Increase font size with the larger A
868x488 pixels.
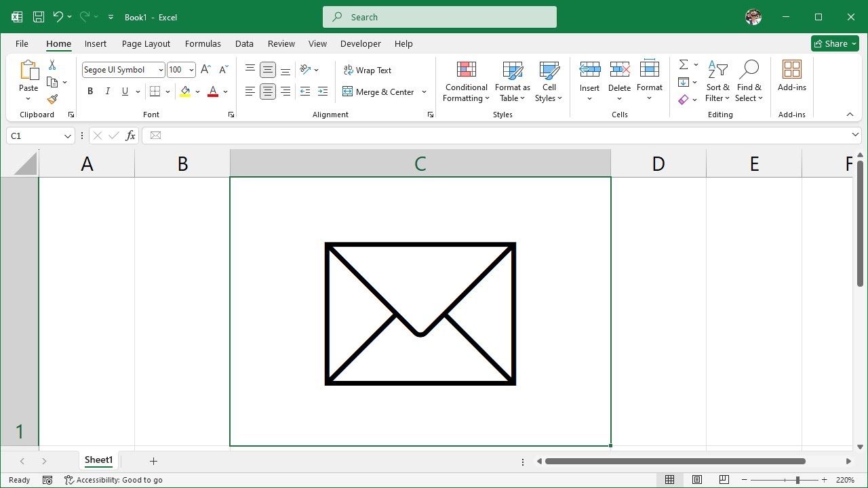click(206, 70)
